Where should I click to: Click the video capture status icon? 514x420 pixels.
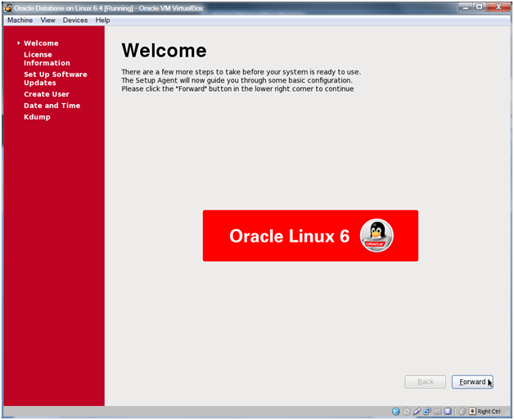448,411
